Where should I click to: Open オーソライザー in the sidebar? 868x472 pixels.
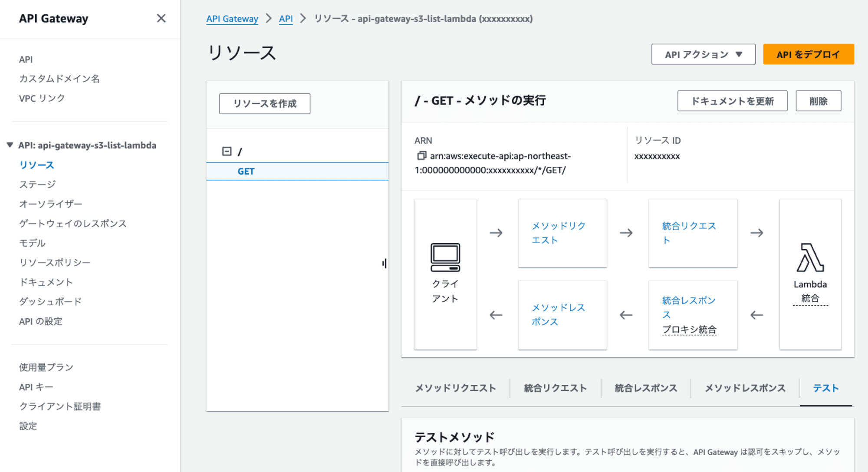(x=50, y=204)
